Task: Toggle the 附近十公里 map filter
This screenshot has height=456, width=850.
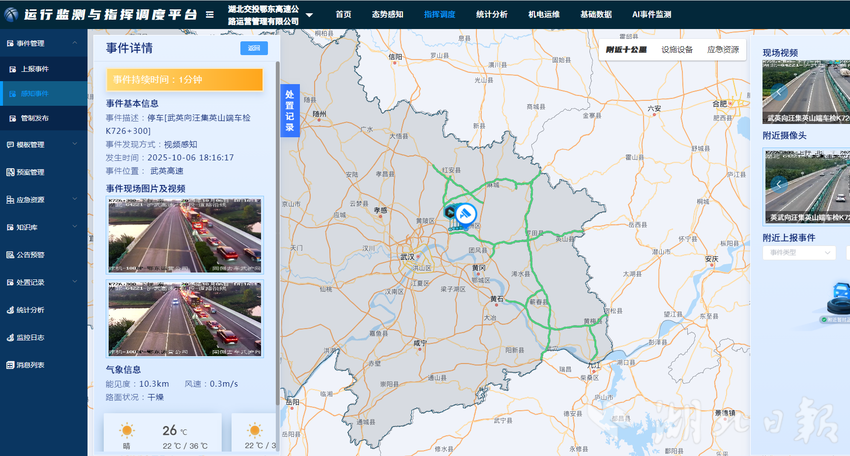Action: pos(626,49)
